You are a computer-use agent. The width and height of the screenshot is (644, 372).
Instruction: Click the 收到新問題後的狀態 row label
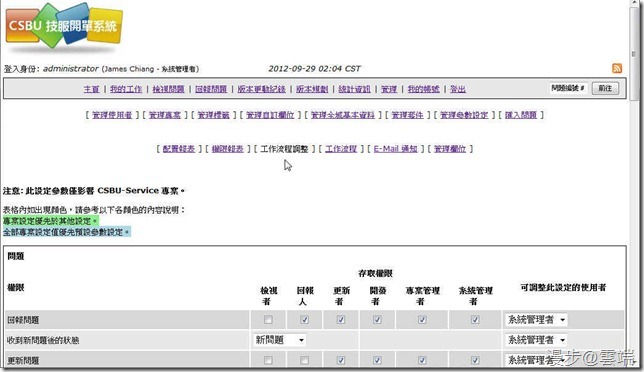click(43, 340)
